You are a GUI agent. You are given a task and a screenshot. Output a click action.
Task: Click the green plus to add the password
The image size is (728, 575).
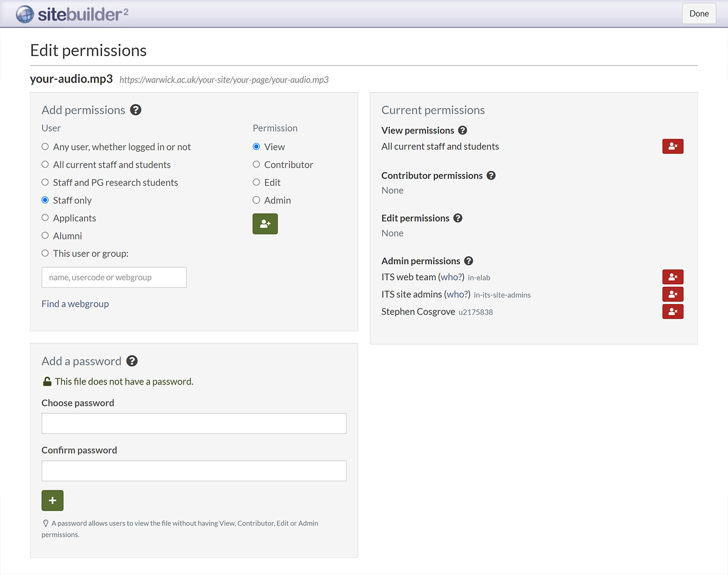52,500
